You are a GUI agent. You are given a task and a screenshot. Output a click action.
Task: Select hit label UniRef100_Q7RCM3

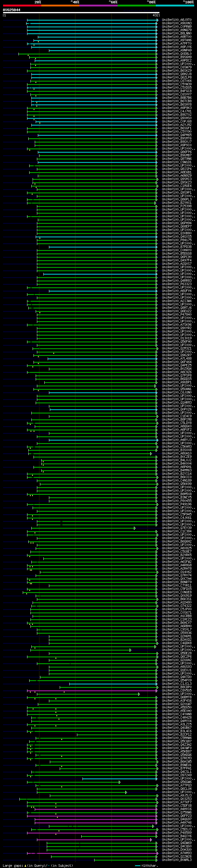pos(177,758)
